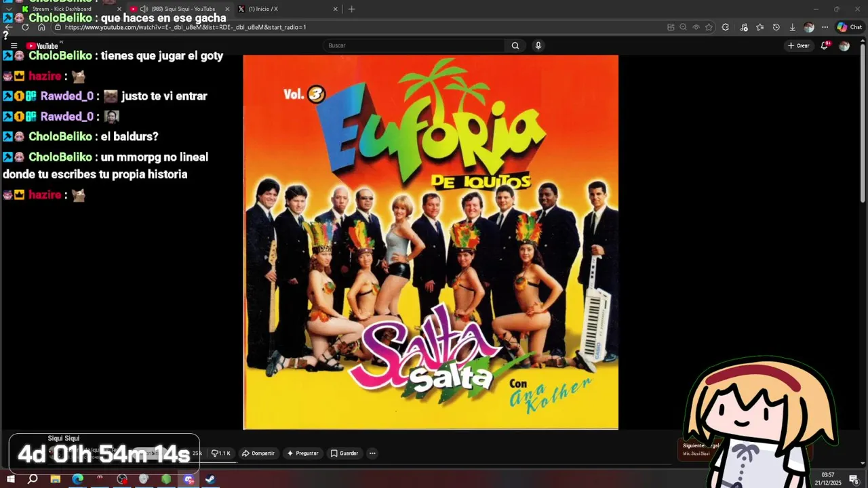The width and height of the screenshot is (868, 488).
Task: Open File Explorer from the taskbar
Action: tap(55, 479)
